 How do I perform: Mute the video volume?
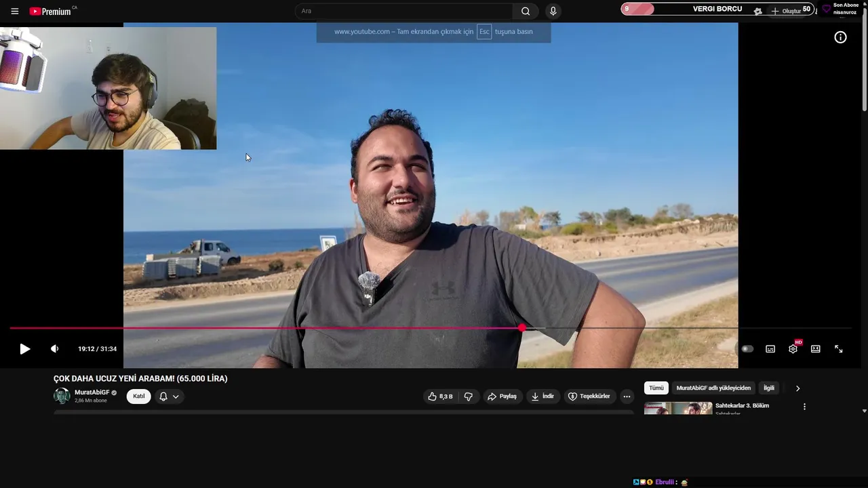pos(54,348)
